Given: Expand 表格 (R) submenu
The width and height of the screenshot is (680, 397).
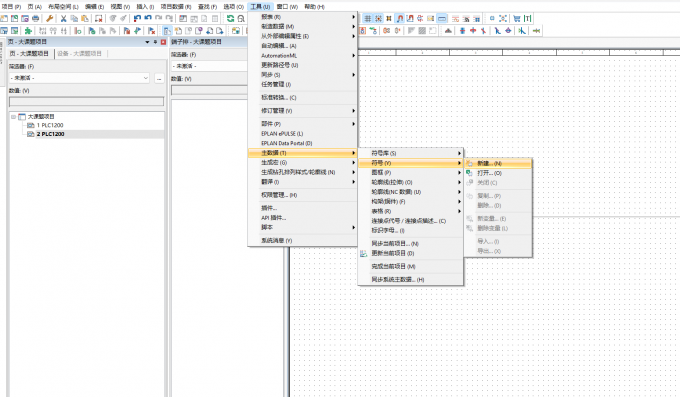Looking at the screenshot, I should pos(410,211).
